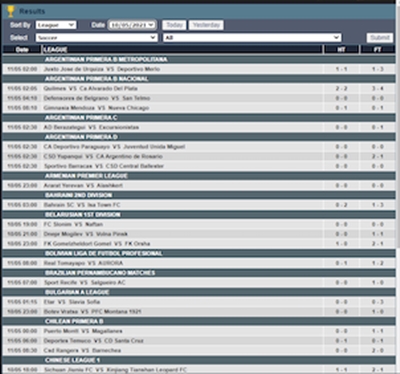Click the Today button
Image resolution: width=400 pixels, height=374 pixels.
click(x=174, y=25)
